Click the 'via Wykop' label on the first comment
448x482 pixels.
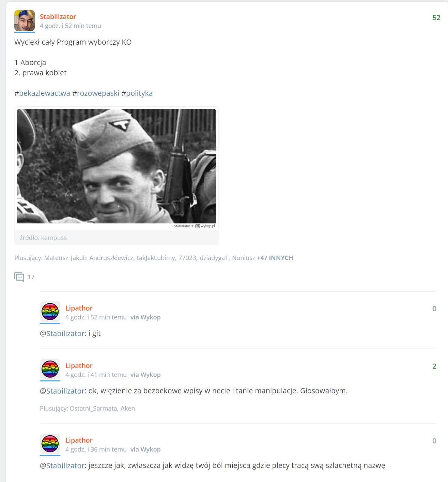tap(145, 317)
